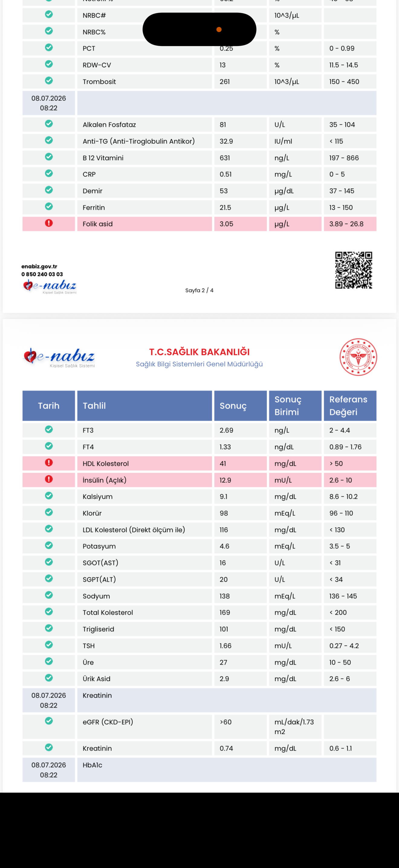The height and width of the screenshot is (868, 399).
Task: Click the red alert icon for Folik asid
Action: tap(49, 223)
